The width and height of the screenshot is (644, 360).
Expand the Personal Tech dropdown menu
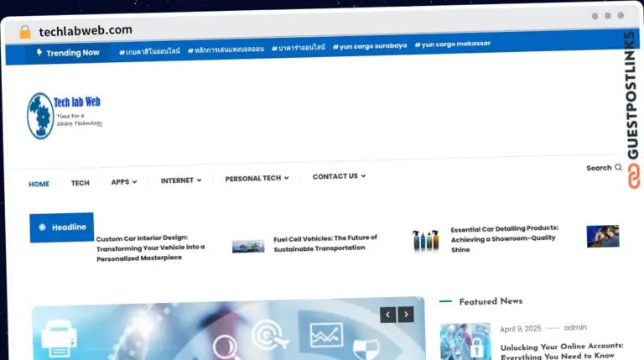[x=257, y=178]
